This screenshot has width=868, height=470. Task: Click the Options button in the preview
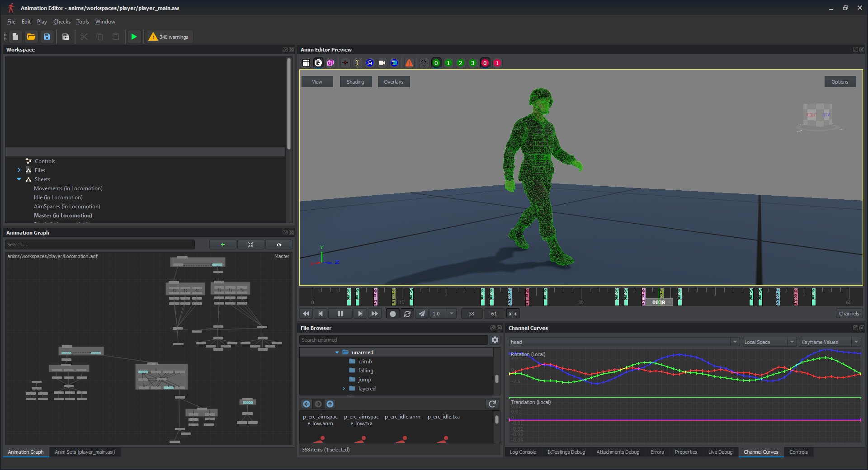click(x=840, y=81)
